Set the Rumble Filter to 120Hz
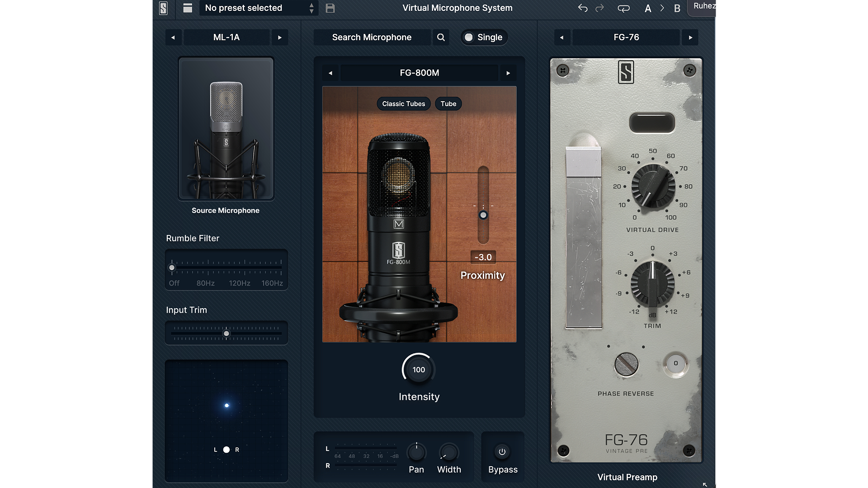 click(240, 283)
